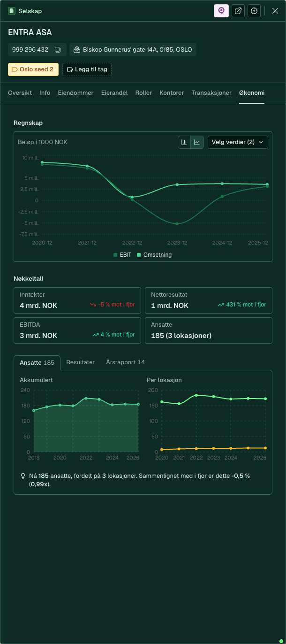Select the Økonomi tab
Viewport: 286px width, 644px height.
point(252,93)
